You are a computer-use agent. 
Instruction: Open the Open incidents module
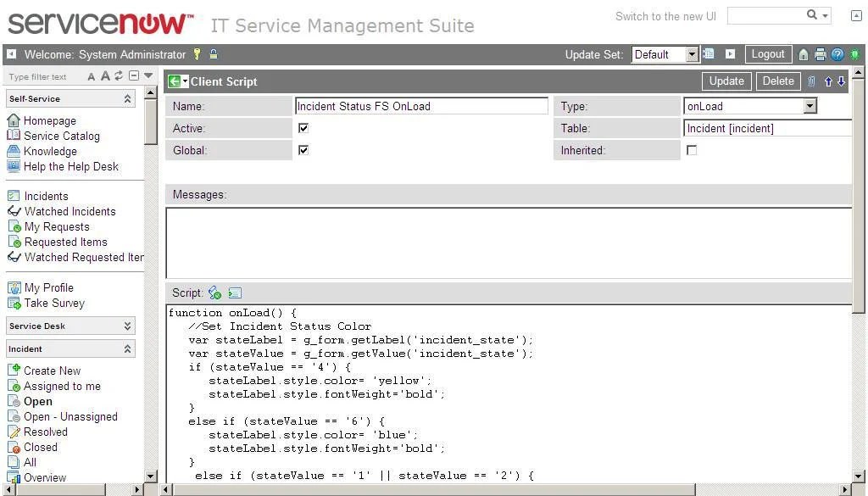pos(37,401)
